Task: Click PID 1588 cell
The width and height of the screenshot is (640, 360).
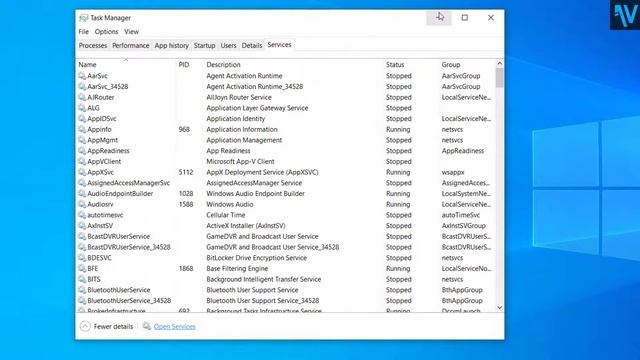Action: (186, 204)
